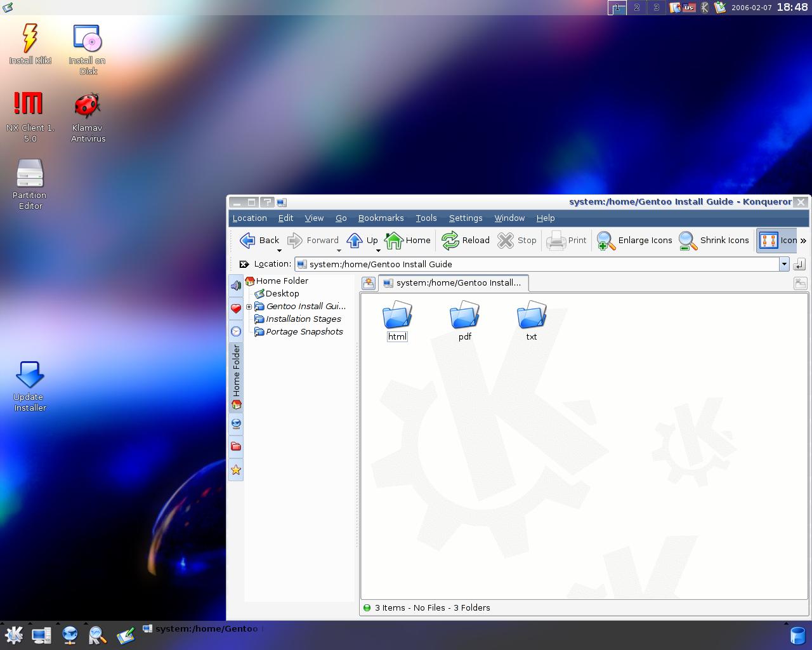Open the system computer panel icon

[42, 635]
